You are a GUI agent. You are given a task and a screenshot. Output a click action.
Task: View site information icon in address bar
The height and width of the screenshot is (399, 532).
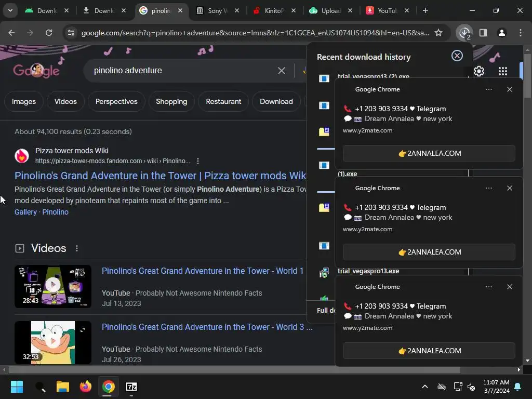coord(71,33)
